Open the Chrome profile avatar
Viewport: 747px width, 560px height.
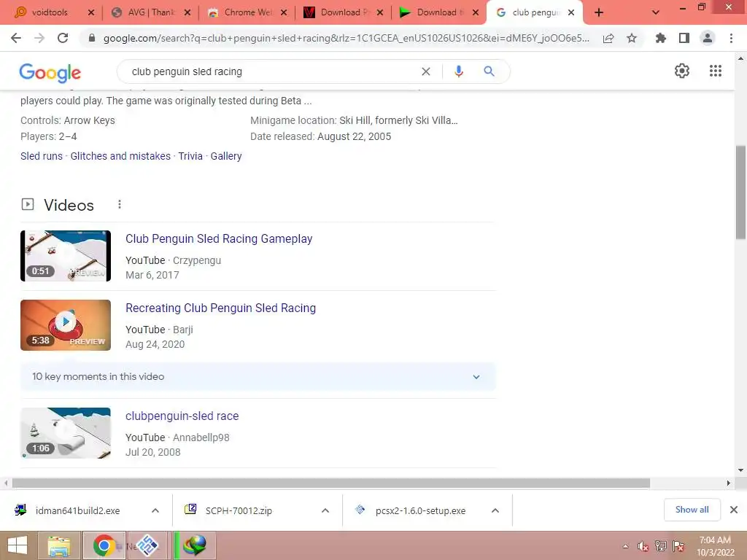708,38
